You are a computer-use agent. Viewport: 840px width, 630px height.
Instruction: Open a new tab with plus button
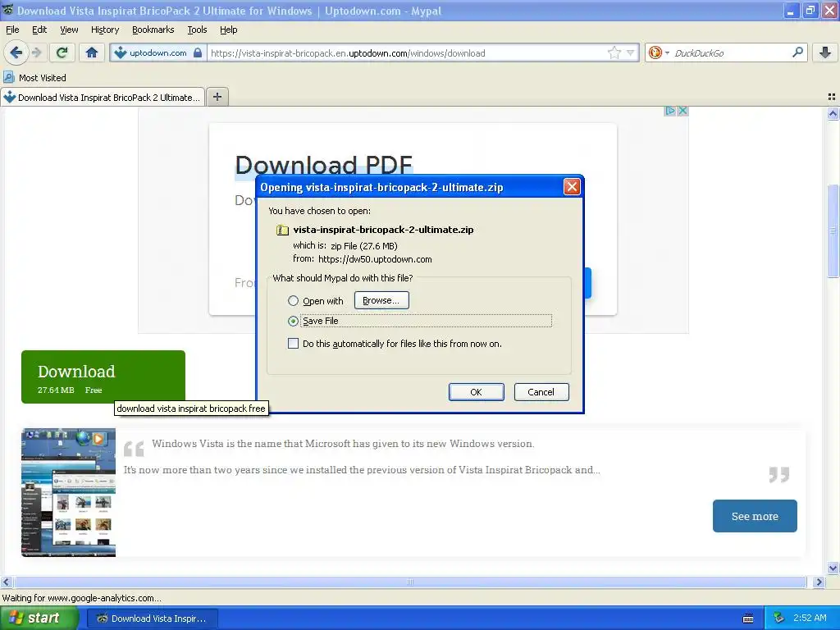[217, 97]
